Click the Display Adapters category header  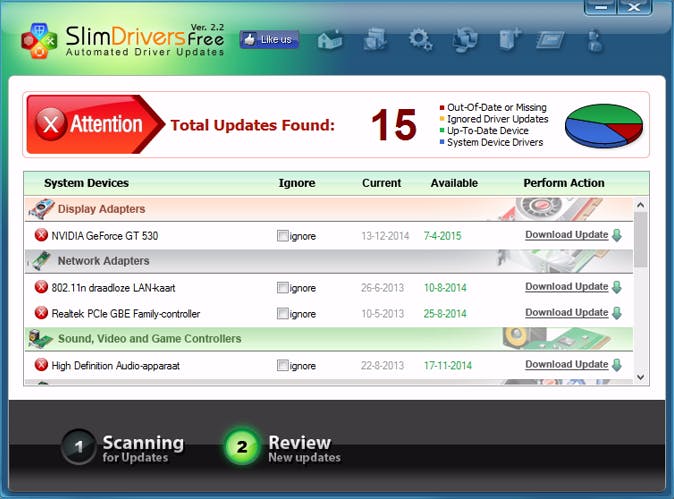click(329, 209)
